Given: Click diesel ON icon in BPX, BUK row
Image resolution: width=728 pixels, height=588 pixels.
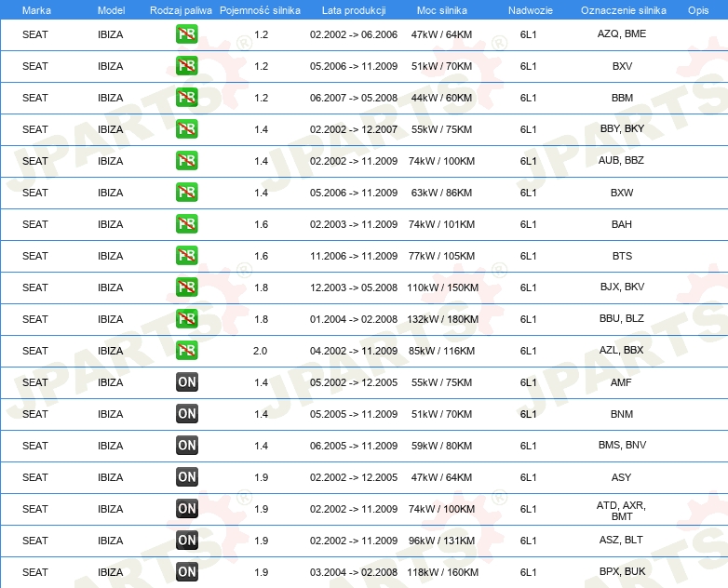Looking at the screenshot, I should tap(186, 572).
